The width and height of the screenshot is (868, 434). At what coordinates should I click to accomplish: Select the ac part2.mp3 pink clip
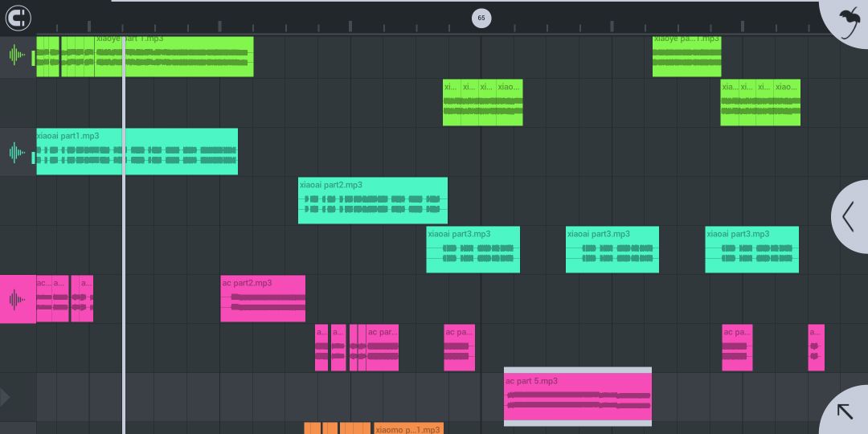point(263,298)
